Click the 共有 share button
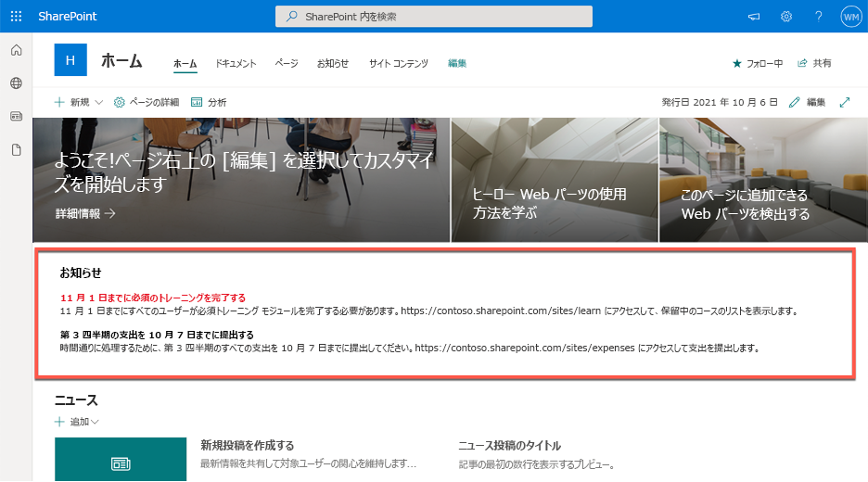Viewport: 868px width, 482px height. (814, 64)
